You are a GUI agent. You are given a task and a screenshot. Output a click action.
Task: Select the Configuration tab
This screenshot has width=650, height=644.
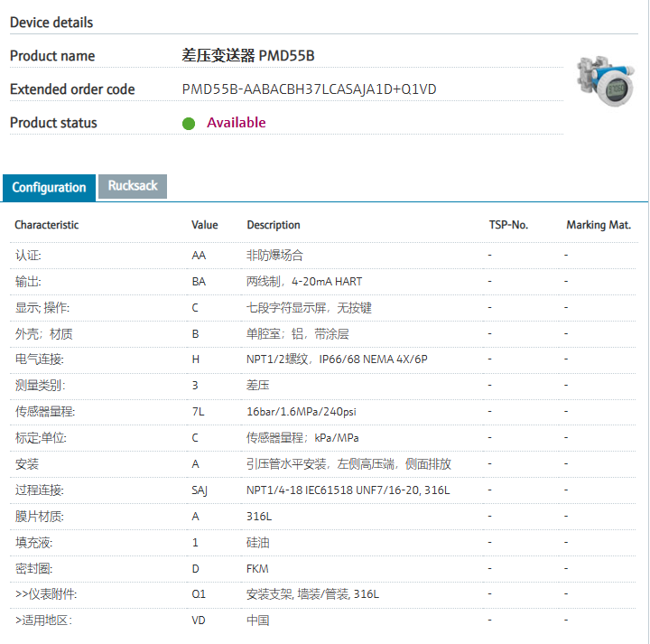tap(49, 187)
